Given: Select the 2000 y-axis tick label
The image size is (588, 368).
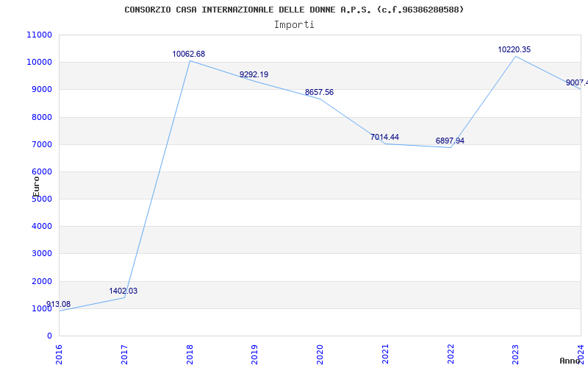Looking at the screenshot, I should point(41,282).
